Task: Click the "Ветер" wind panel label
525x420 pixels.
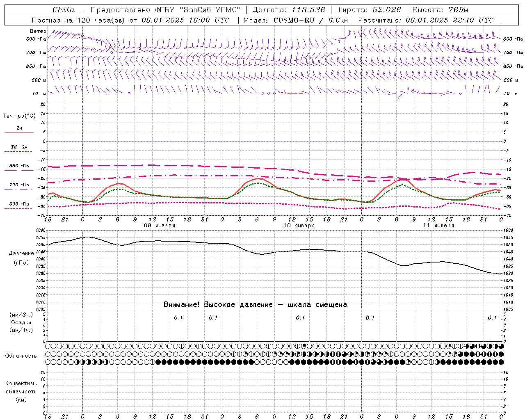Action: point(38,31)
